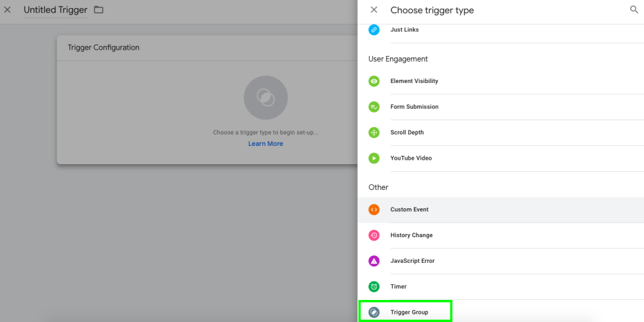The width and height of the screenshot is (644, 322).
Task: Click the YouTube Video play icon
Action: tap(374, 158)
